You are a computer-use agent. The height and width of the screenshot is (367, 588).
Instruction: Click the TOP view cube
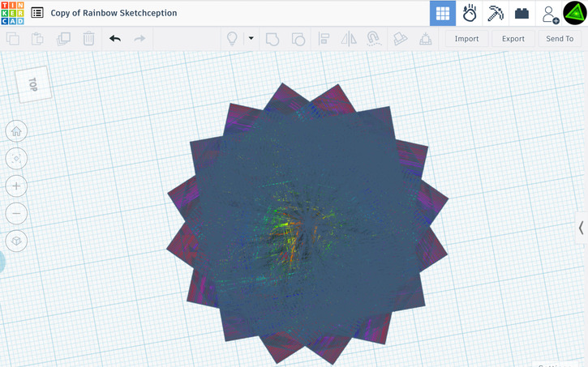point(33,84)
